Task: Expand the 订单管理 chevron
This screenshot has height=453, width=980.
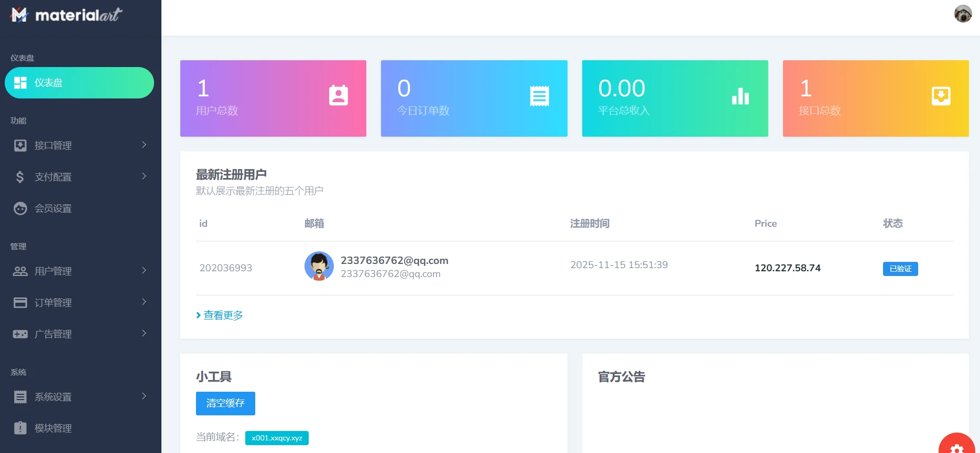Action: (x=144, y=302)
